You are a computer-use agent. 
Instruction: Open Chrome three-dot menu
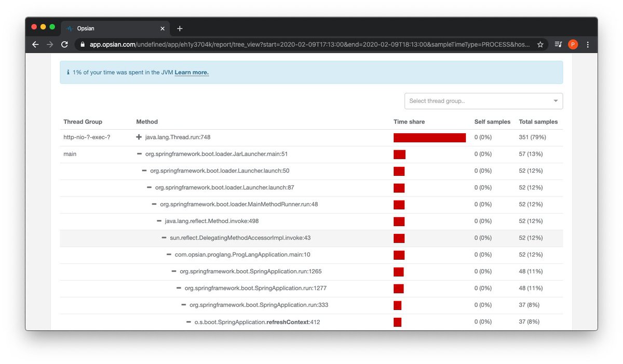coord(588,45)
